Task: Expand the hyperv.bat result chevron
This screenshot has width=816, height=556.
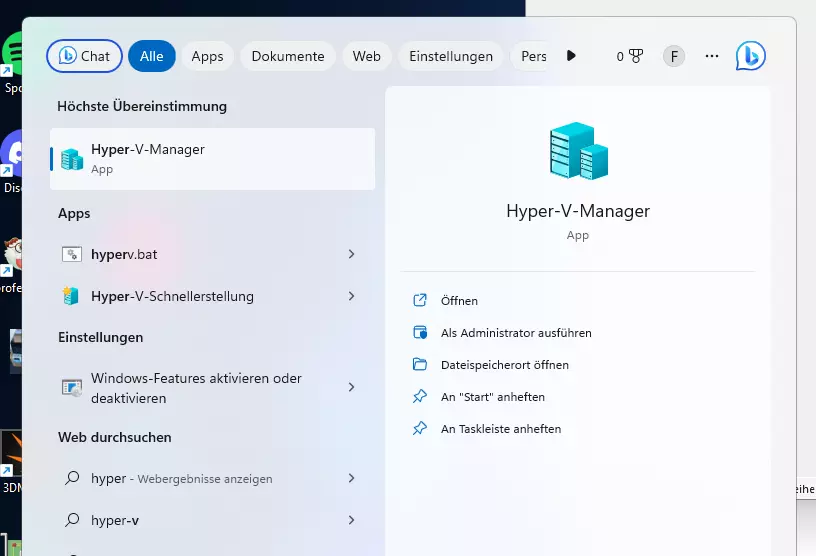Action: [x=351, y=255]
